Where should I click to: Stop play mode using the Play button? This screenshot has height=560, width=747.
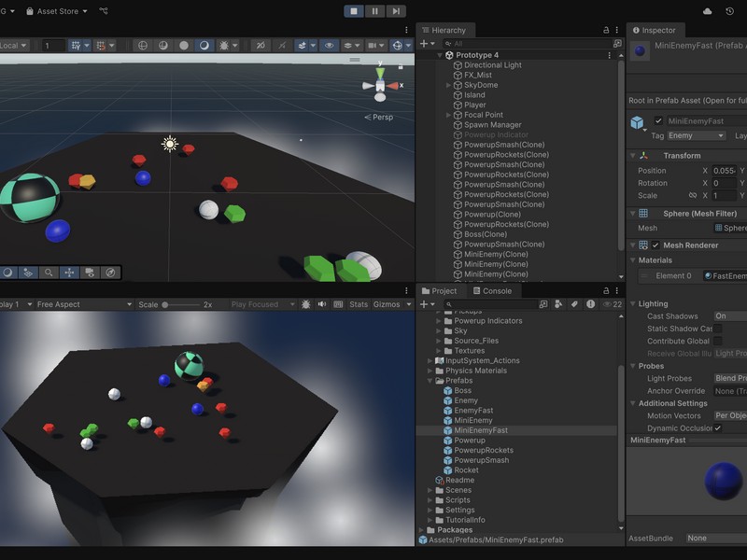point(354,11)
